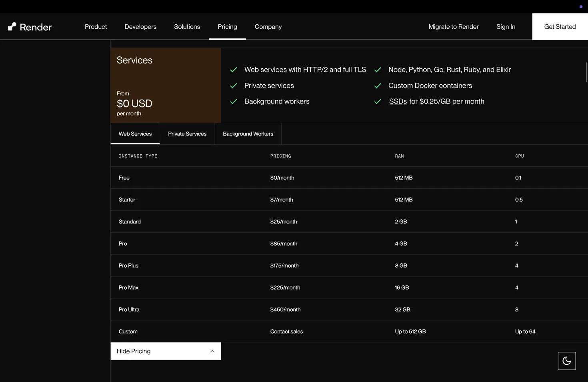Click the checkmark beside SSDs pricing
This screenshot has height=382, width=588.
(x=378, y=101)
